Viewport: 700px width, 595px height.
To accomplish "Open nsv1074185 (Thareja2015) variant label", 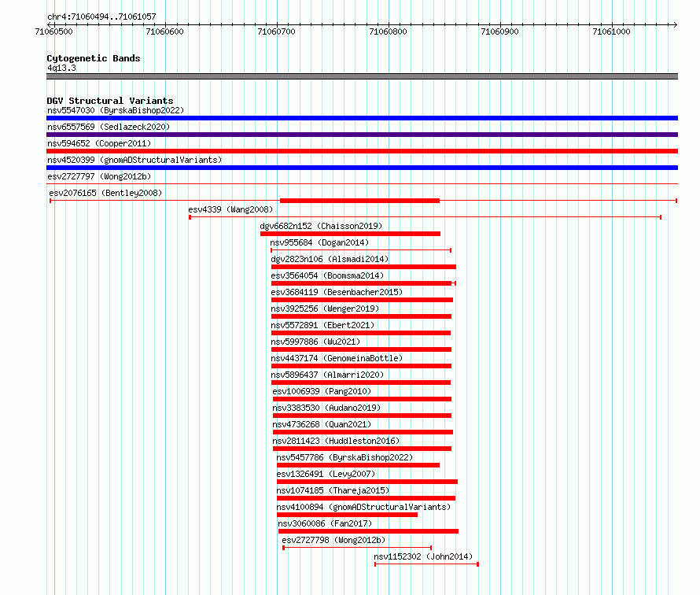I will [333, 490].
